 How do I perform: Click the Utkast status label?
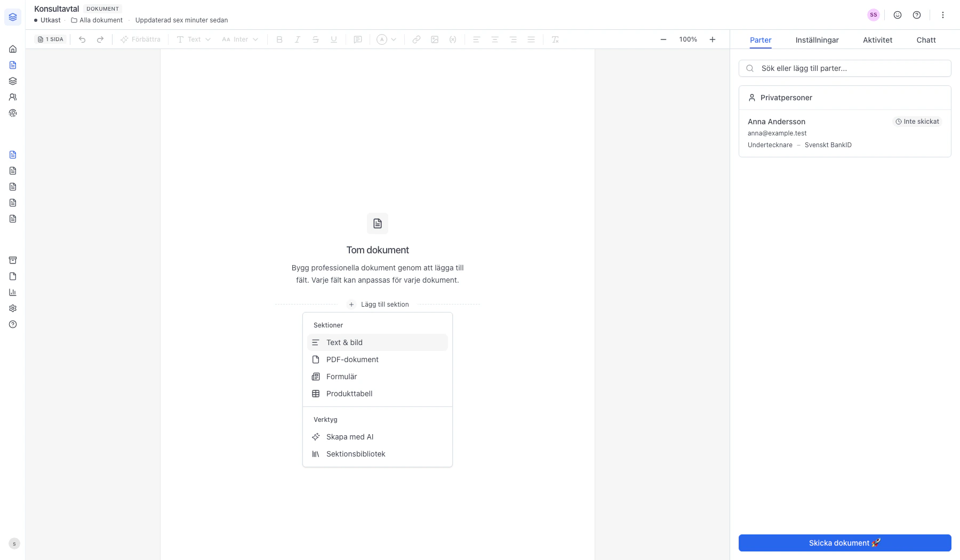(x=47, y=20)
